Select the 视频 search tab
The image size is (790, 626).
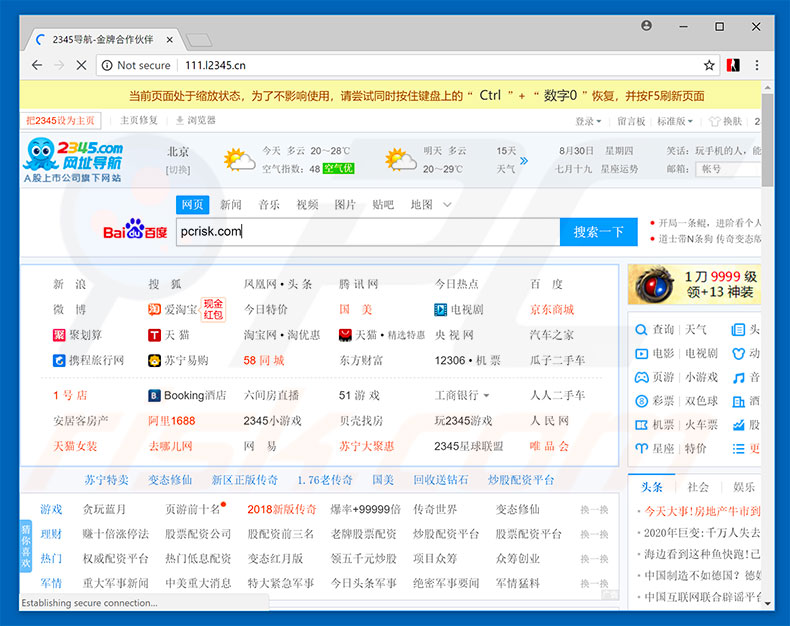coord(307,205)
